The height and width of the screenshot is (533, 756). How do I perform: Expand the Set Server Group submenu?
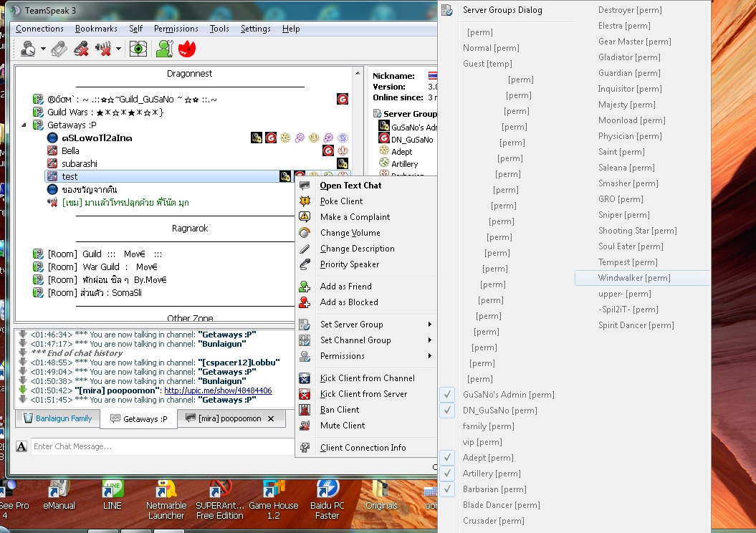(429, 325)
